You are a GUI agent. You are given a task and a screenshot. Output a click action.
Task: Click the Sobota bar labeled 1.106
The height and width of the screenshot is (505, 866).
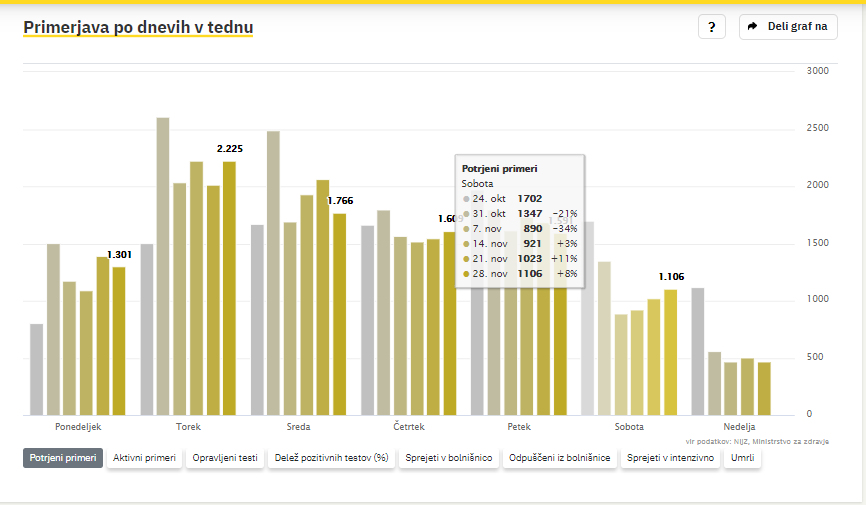(670, 353)
